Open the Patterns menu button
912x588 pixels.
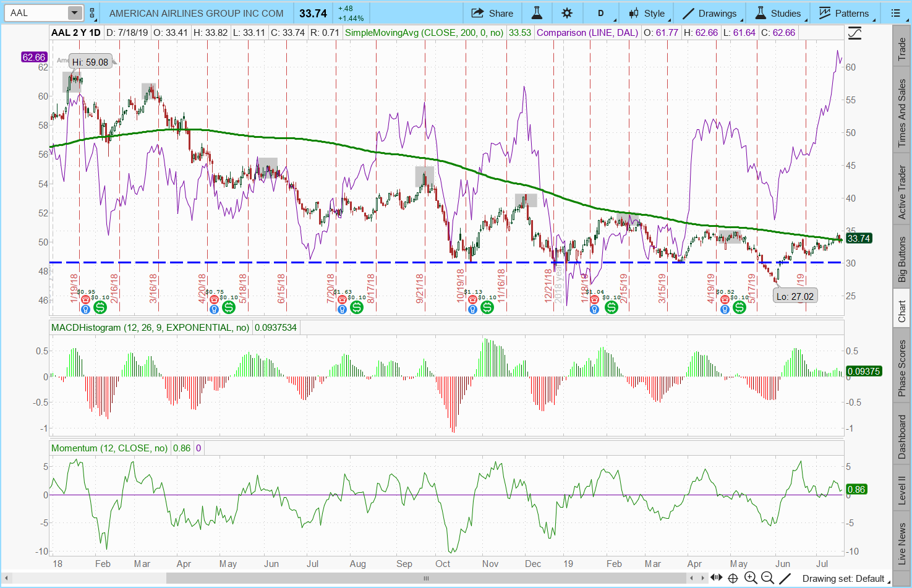[x=844, y=13]
